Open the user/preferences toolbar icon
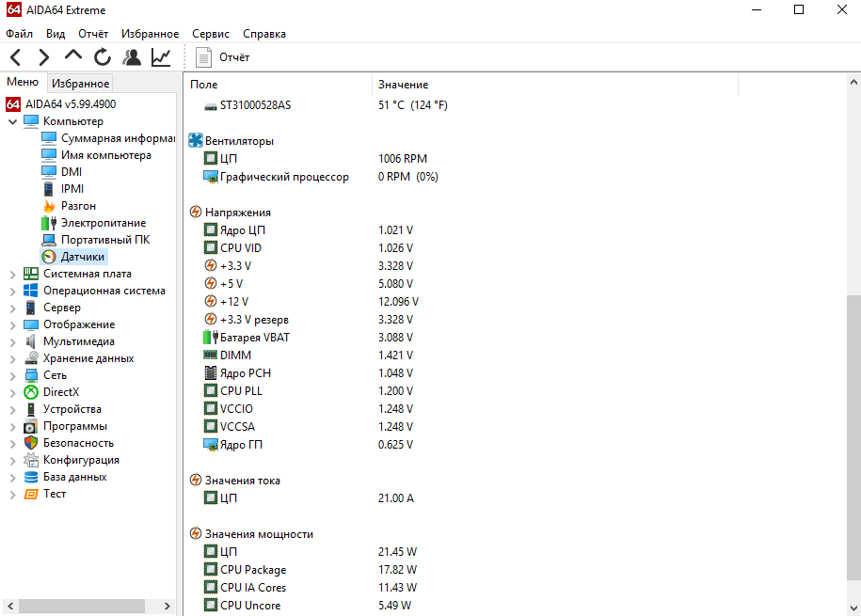This screenshot has height=616, width=861. tap(131, 57)
